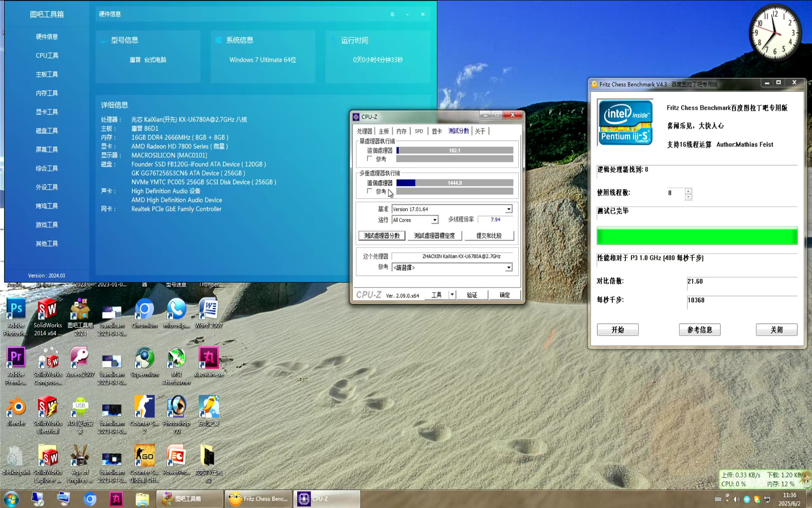Launch 图吧工具箱 2024 desktop icon
812x508 pixels.
[x=80, y=317]
